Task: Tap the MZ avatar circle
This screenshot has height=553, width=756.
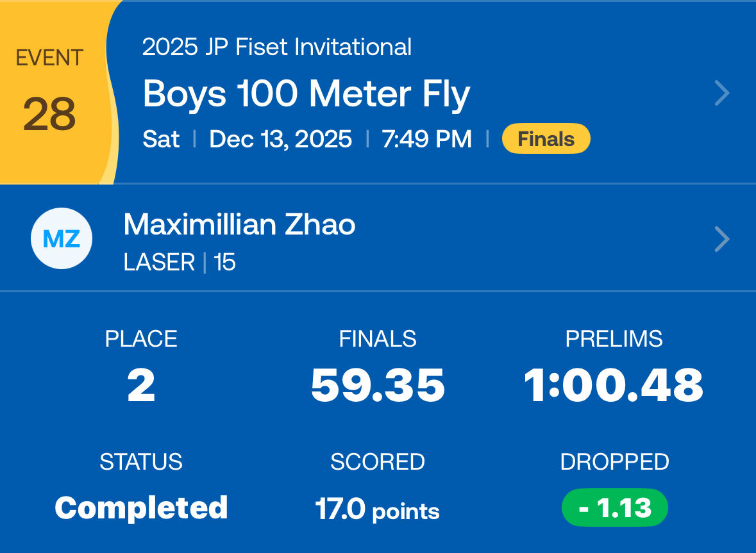Action: [x=62, y=238]
